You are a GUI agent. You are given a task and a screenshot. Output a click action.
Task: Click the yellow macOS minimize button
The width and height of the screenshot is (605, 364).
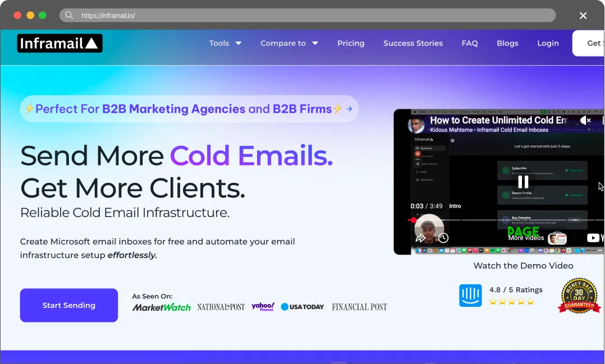click(30, 16)
